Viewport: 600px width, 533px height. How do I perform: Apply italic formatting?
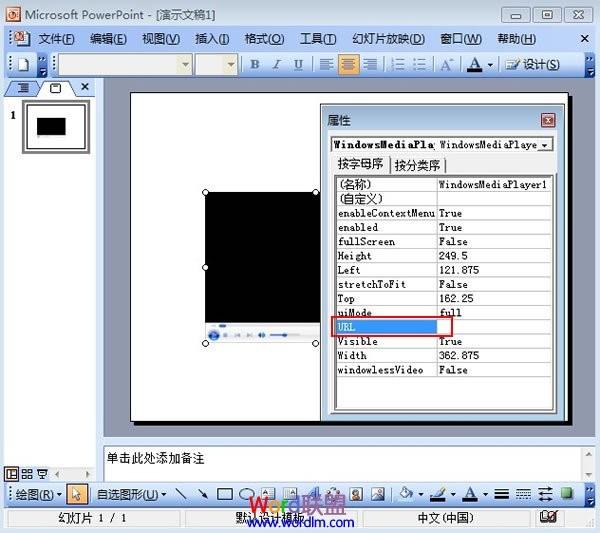coord(277,64)
